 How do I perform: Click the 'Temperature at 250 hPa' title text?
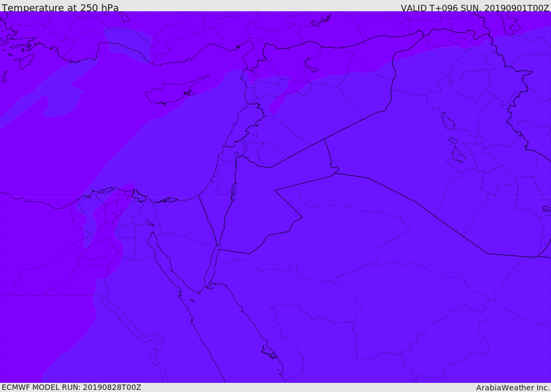[x=60, y=8]
